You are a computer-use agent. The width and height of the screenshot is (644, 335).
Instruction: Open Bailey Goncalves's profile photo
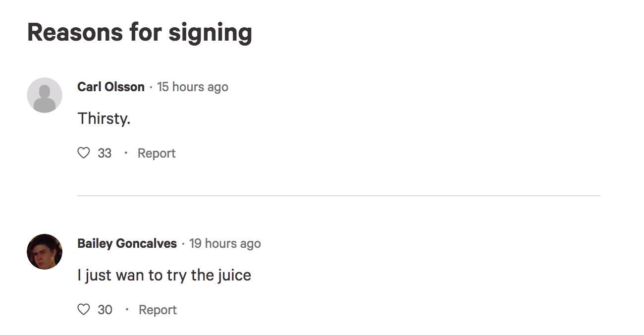[45, 252]
